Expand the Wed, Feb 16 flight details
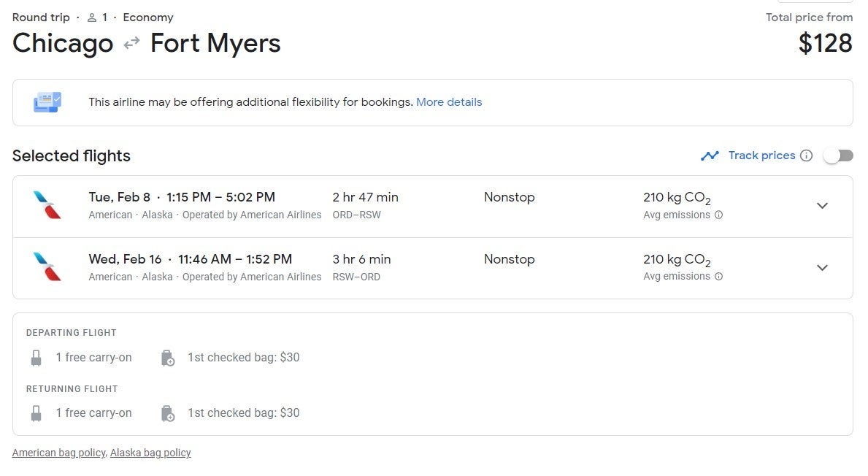868x476 pixels. [822, 268]
